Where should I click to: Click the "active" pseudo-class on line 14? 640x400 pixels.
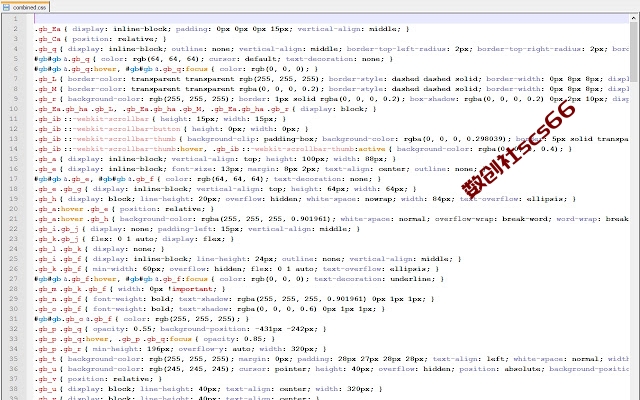click(x=371, y=149)
